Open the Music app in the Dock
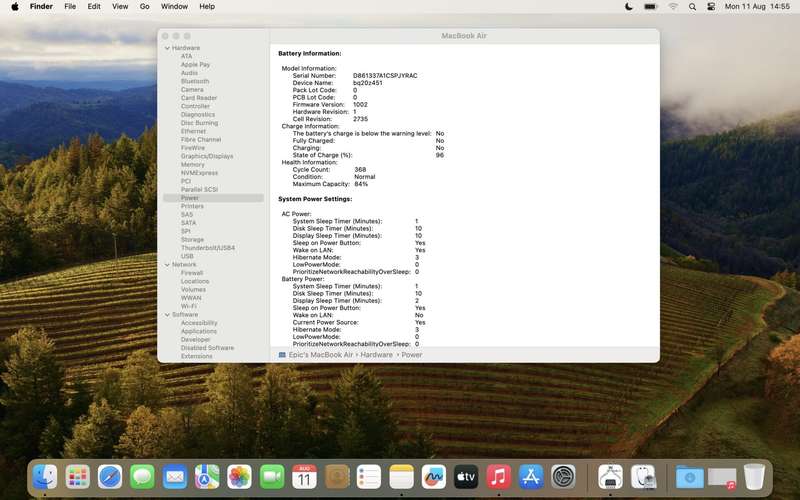This screenshot has width=800, height=500. coord(498,477)
